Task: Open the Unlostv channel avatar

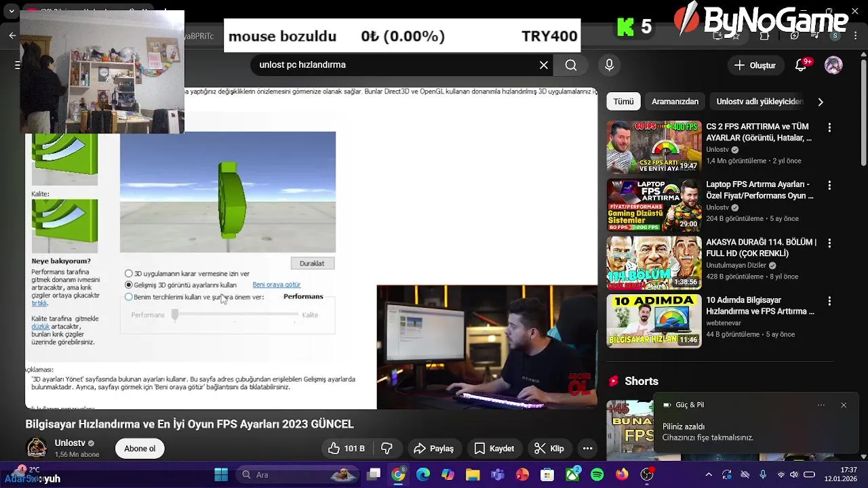Action: click(37, 448)
